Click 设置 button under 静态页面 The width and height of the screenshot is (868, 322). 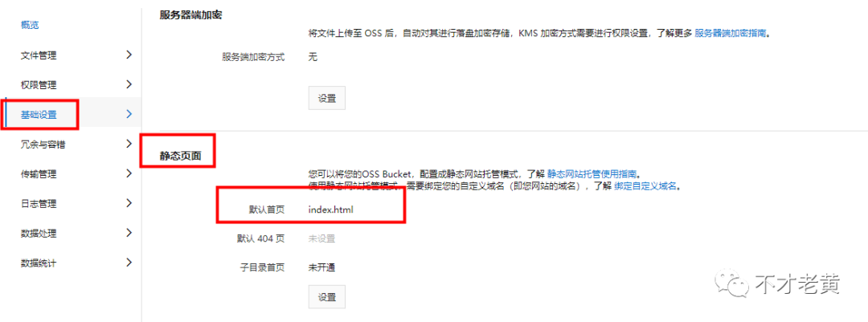[x=326, y=296]
